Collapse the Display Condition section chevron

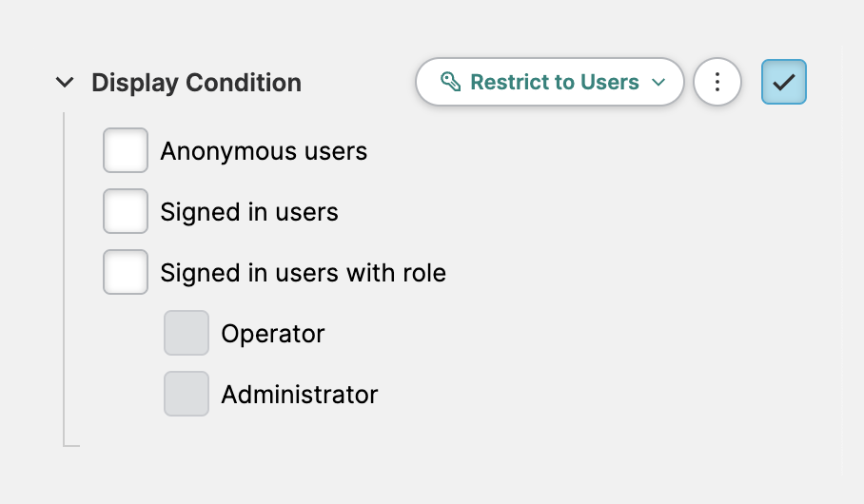coord(65,83)
